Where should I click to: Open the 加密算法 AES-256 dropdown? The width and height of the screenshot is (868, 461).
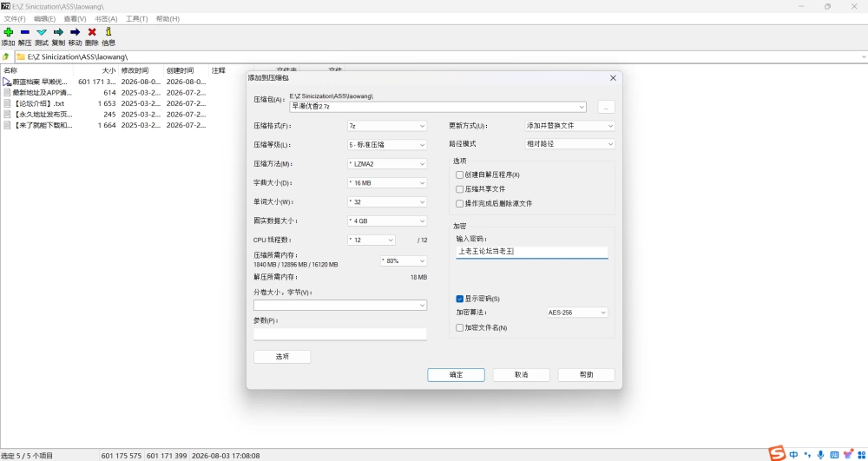(577, 313)
